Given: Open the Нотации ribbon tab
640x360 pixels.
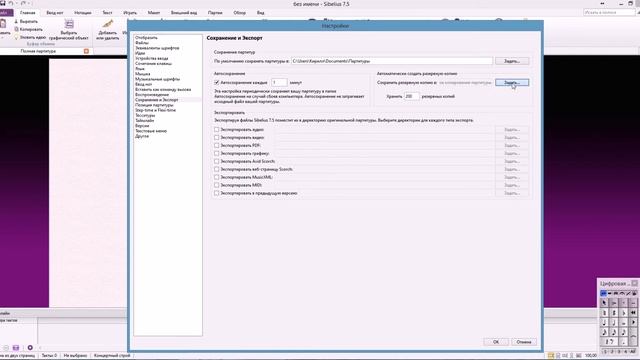Looking at the screenshot, I should 82,13.
